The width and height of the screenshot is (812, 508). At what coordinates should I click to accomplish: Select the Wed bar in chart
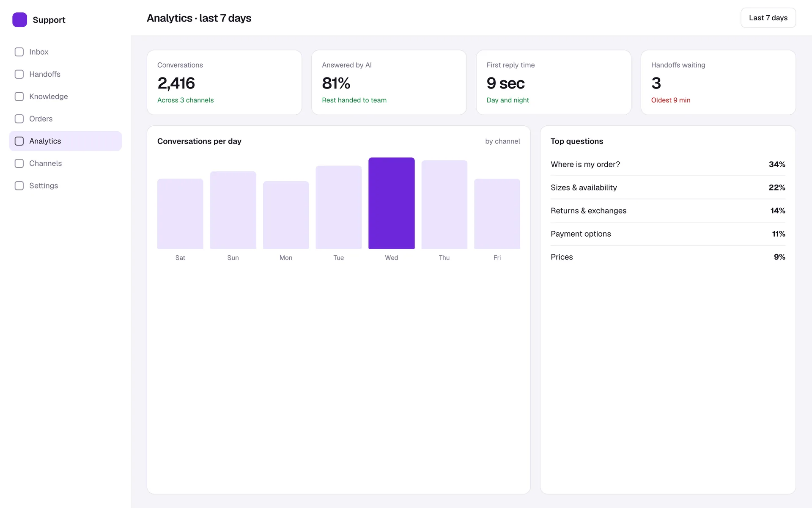[x=391, y=203]
